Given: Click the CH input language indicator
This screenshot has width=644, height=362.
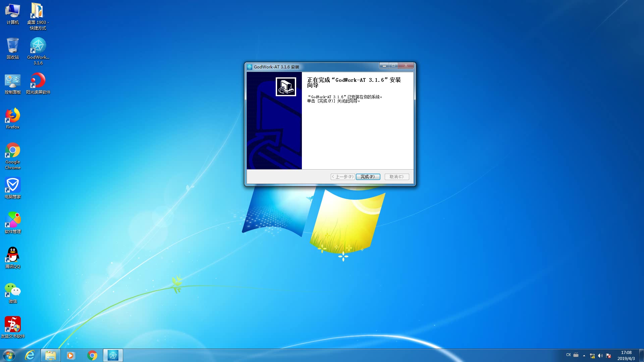Looking at the screenshot, I should (x=568, y=355).
